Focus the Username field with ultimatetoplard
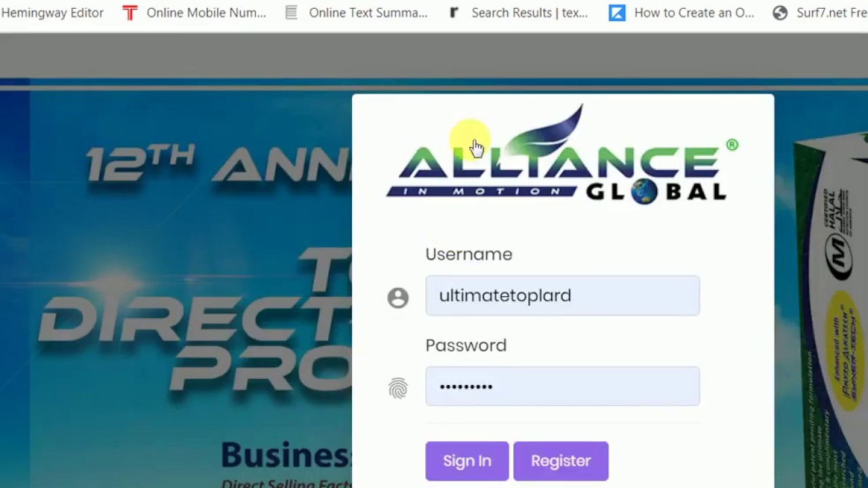The width and height of the screenshot is (868, 488). [563, 296]
